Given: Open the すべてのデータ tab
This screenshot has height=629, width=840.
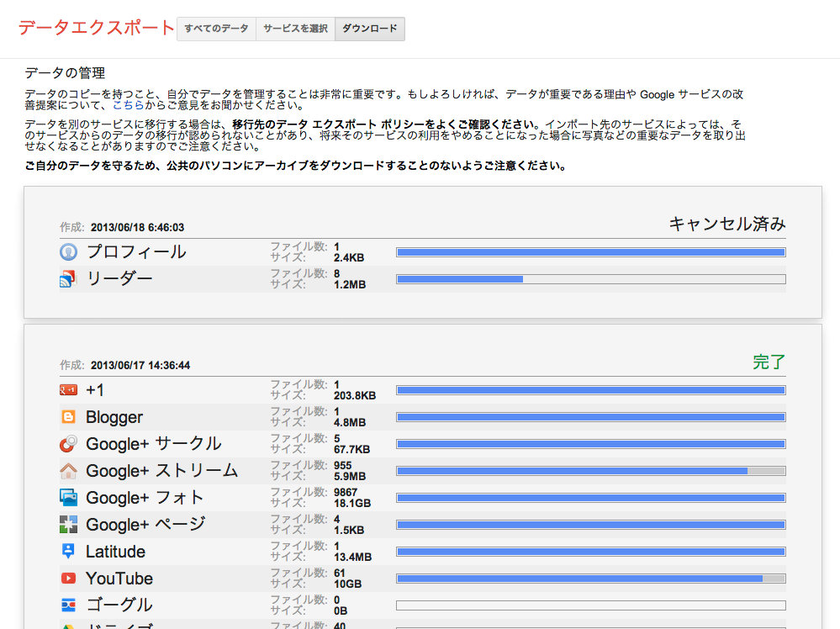Looking at the screenshot, I should 216,29.
